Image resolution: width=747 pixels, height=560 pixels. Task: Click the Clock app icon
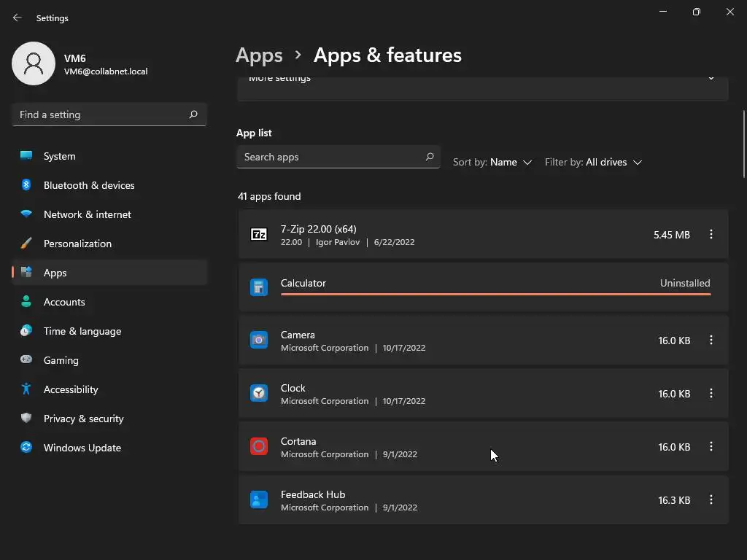point(259,393)
